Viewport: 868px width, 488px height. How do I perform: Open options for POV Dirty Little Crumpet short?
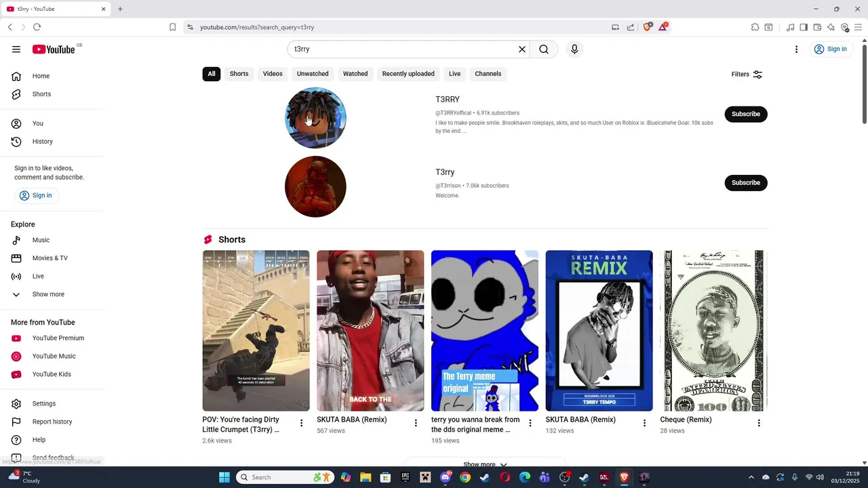point(302,423)
